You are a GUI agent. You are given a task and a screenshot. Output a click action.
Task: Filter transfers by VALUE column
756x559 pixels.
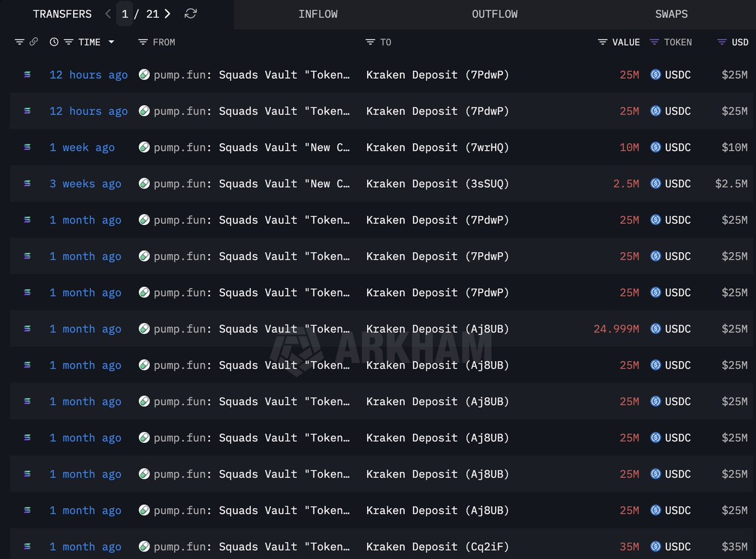pos(603,42)
